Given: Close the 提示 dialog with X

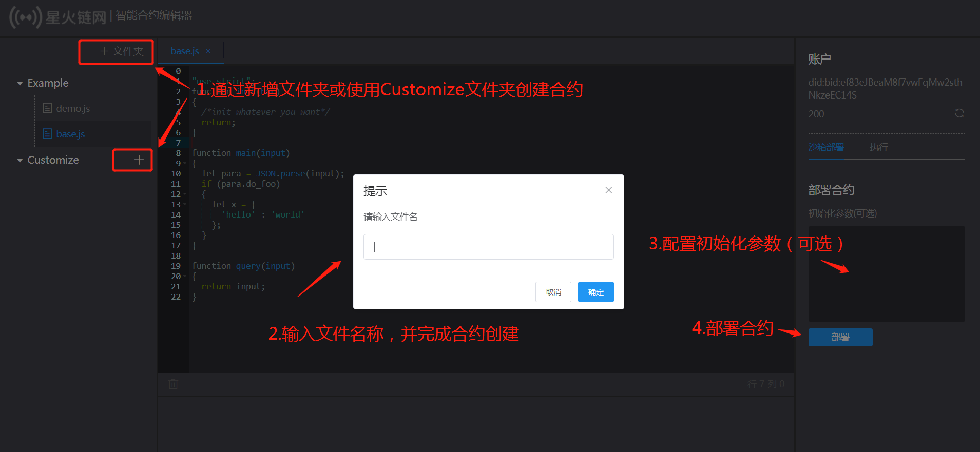Looking at the screenshot, I should coord(608,190).
